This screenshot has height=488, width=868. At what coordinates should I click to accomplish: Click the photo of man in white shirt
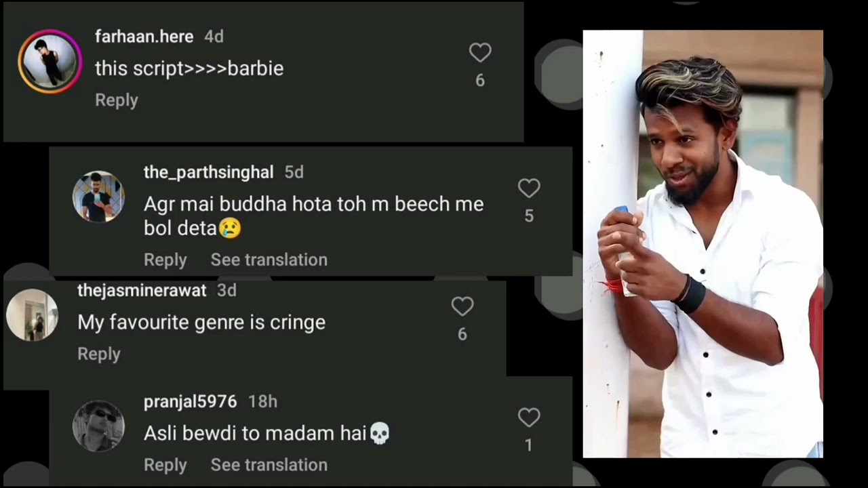tap(703, 244)
